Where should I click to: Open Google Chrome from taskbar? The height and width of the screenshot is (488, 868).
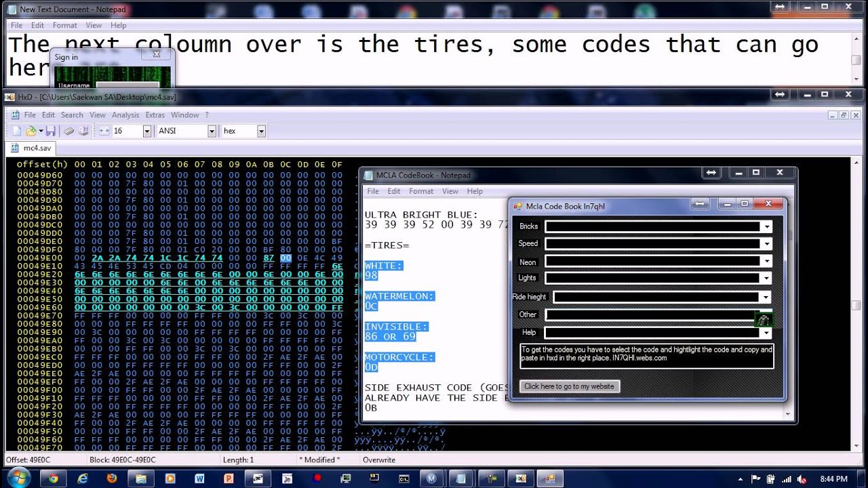coord(53,479)
